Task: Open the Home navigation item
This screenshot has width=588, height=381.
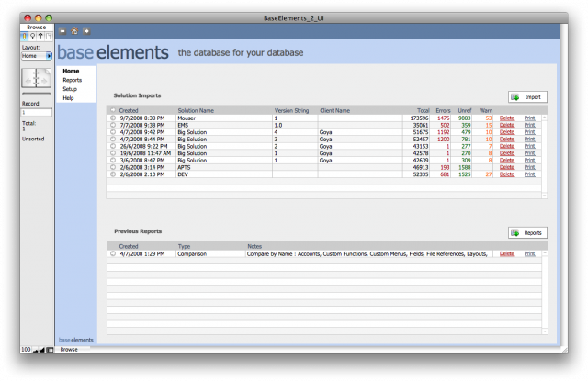Action: [x=71, y=71]
